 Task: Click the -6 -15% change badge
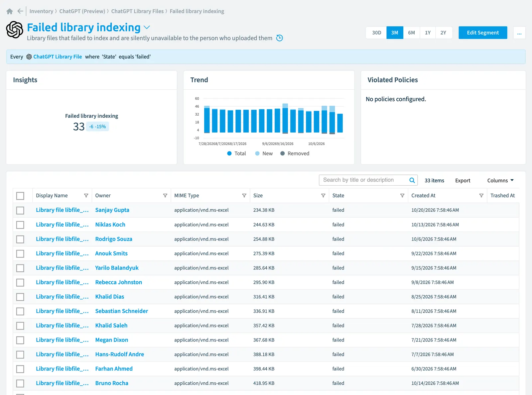[97, 127]
